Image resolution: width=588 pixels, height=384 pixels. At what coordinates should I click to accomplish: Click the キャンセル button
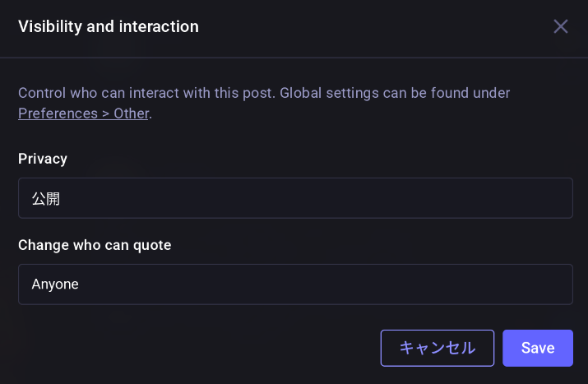click(x=437, y=348)
